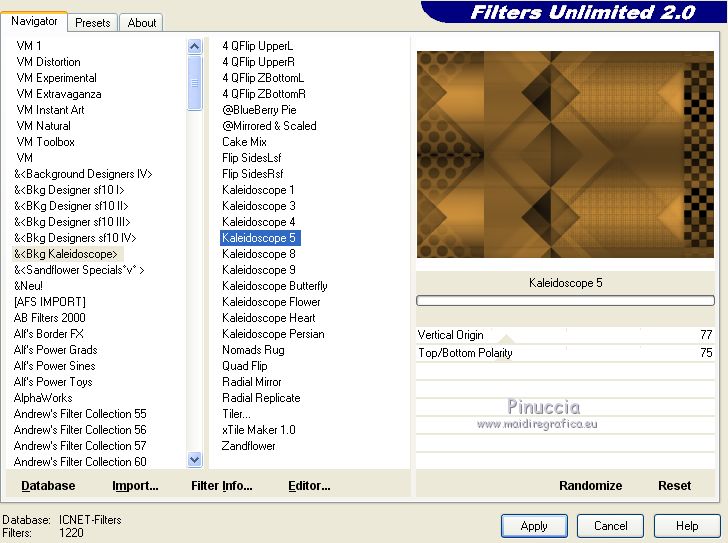Select AlphaWorks category
The height and width of the screenshot is (543, 728).
click(x=43, y=398)
